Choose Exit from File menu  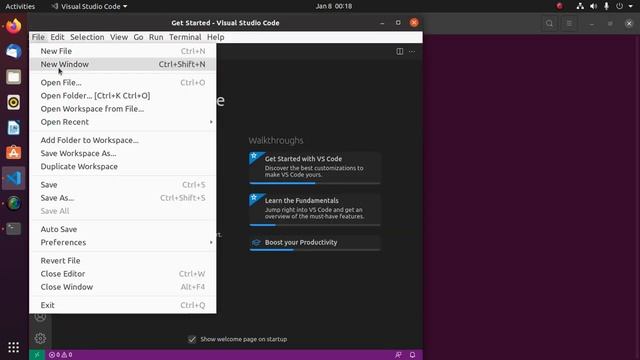point(122,305)
